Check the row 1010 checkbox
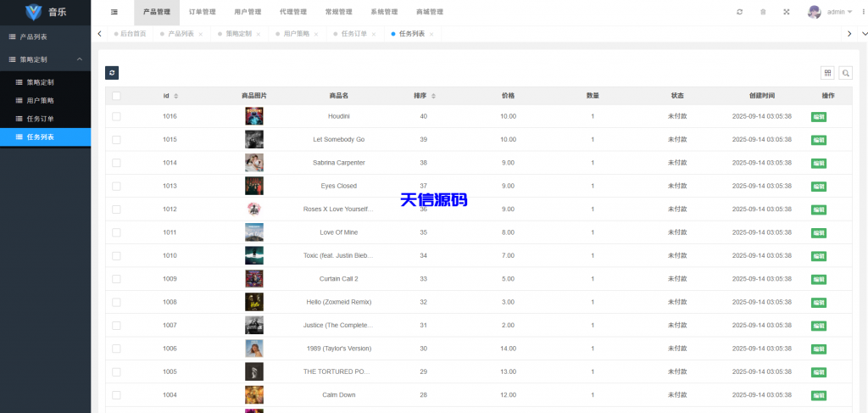The height and width of the screenshot is (413, 868). click(116, 256)
